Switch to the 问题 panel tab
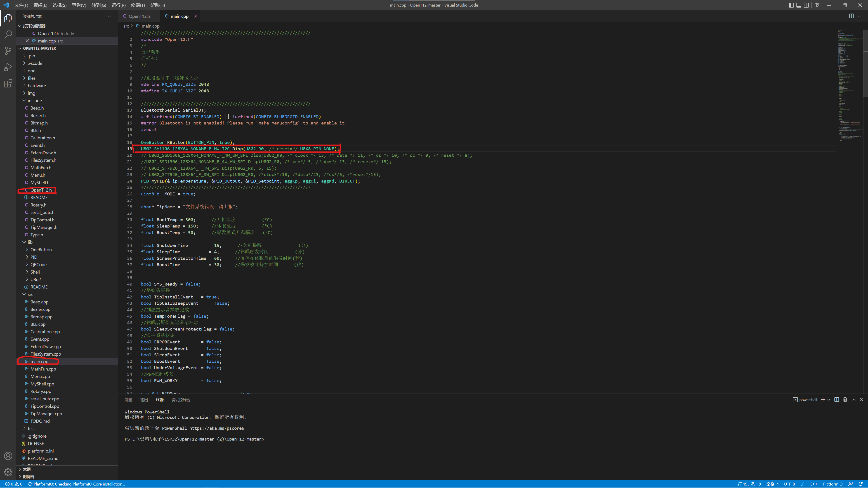Screen dimensions: 868x488 (128, 400)
